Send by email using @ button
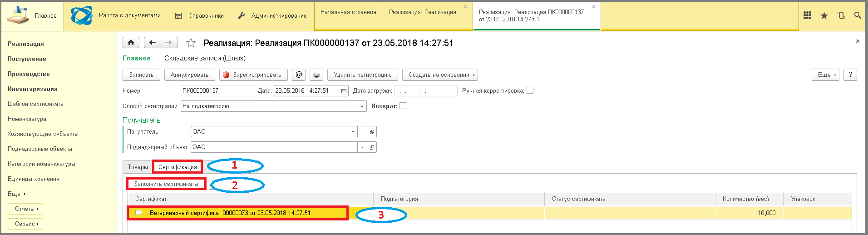868x235 pixels. tap(298, 75)
